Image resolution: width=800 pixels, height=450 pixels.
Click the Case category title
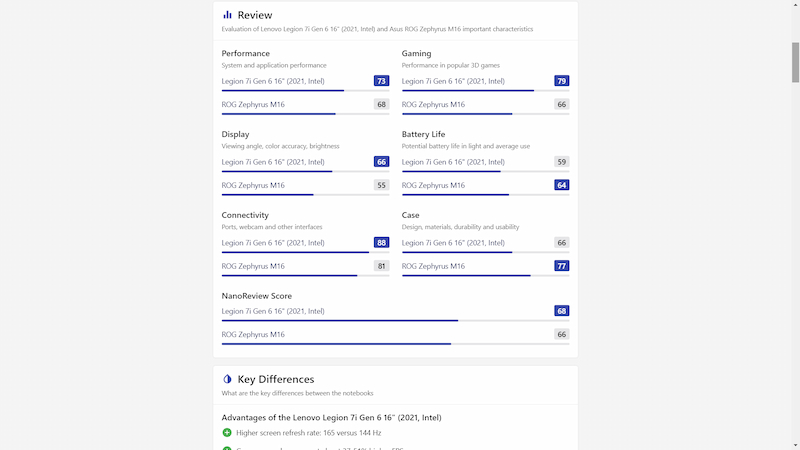tap(410, 215)
